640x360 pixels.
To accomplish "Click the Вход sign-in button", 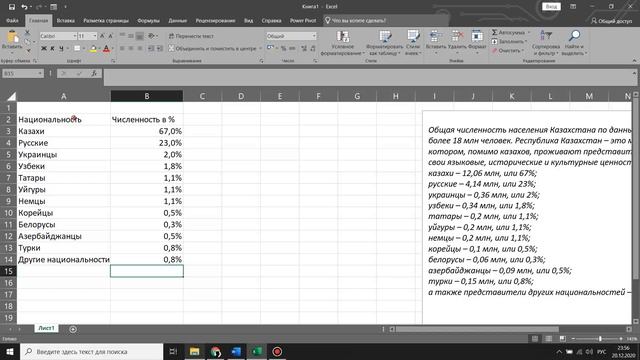I will click(551, 7).
